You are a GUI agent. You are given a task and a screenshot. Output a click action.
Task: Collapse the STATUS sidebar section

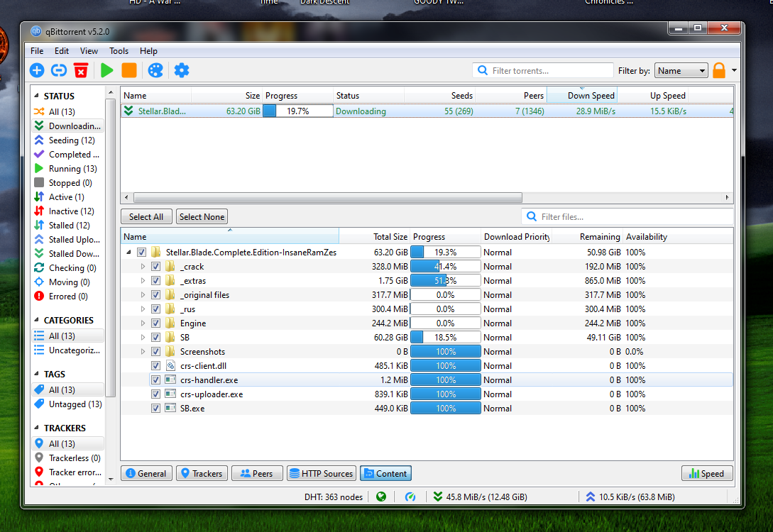(x=36, y=96)
